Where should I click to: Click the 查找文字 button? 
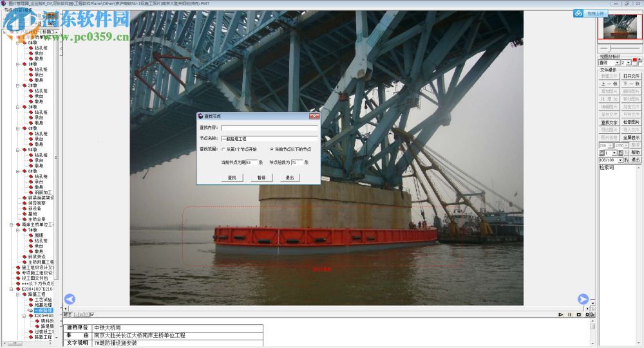point(609,122)
